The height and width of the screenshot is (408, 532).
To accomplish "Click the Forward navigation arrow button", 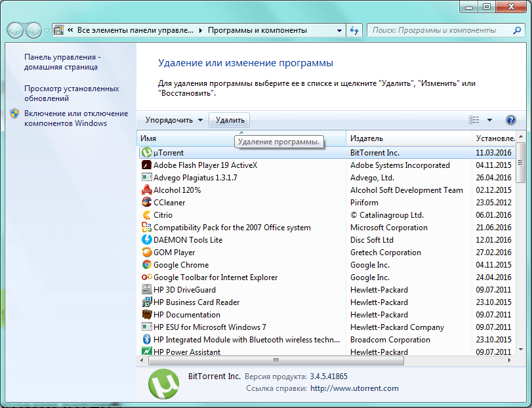I will click(x=33, y=31).
